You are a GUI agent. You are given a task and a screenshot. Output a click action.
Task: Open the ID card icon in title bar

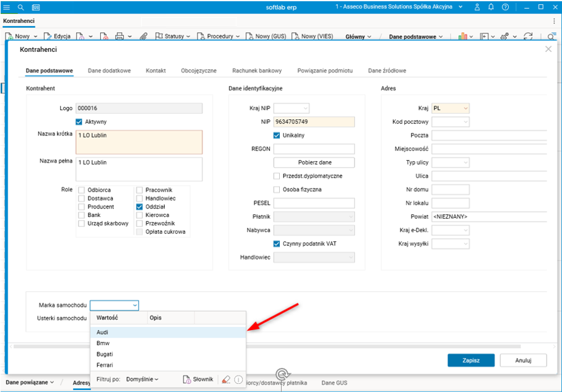[36, 7]
